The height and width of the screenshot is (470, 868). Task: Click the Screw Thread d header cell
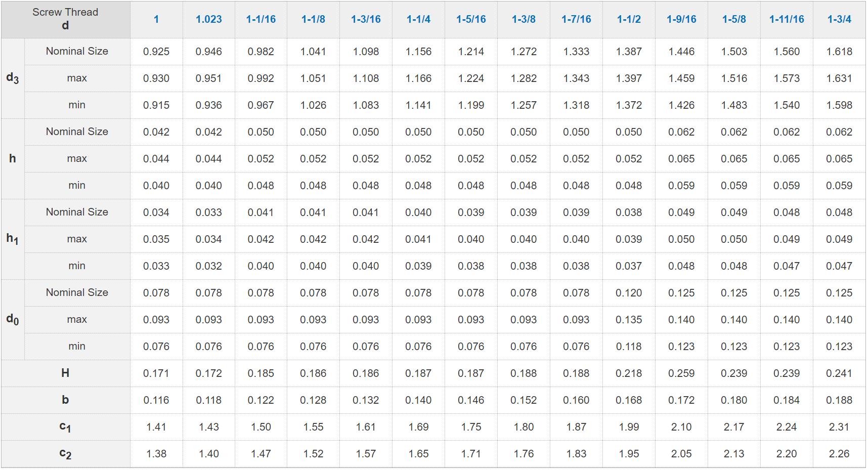click(x=65, y=19)
